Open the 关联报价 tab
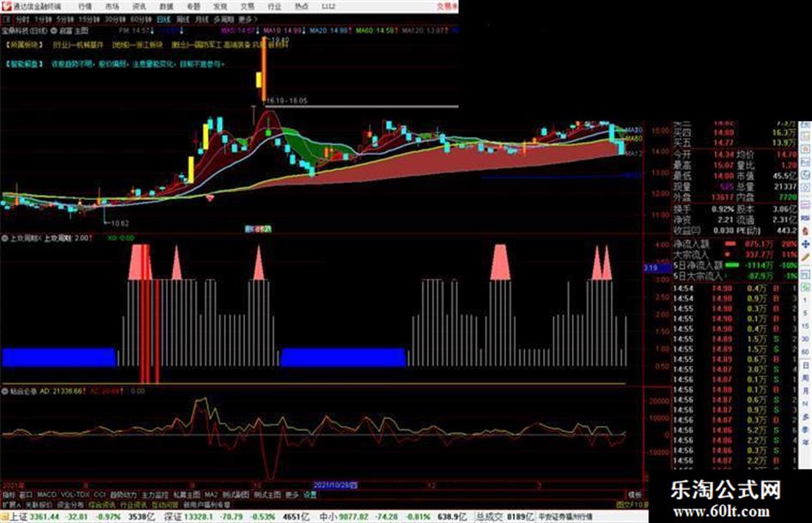The height and width of the screenshot is (523, 812). [39, 504]
